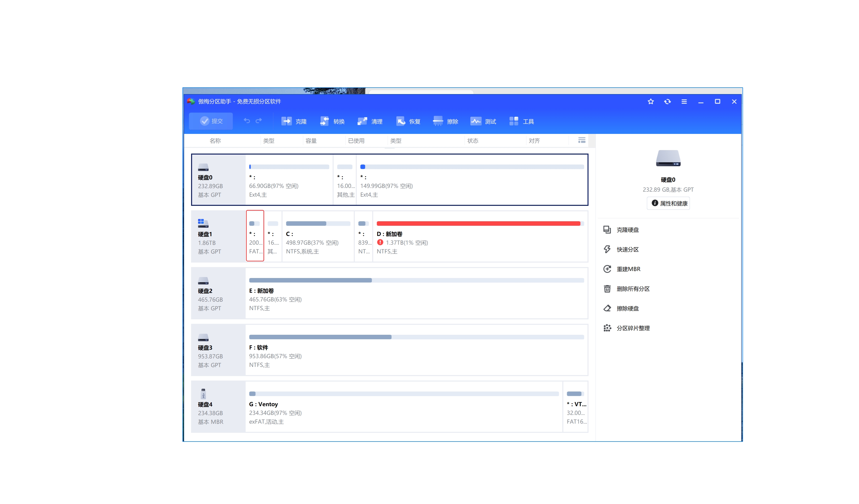Open the 克隆 (Clone) toolbar menu
This screenshot has height=504, width=859.
[x=294, y=121]
